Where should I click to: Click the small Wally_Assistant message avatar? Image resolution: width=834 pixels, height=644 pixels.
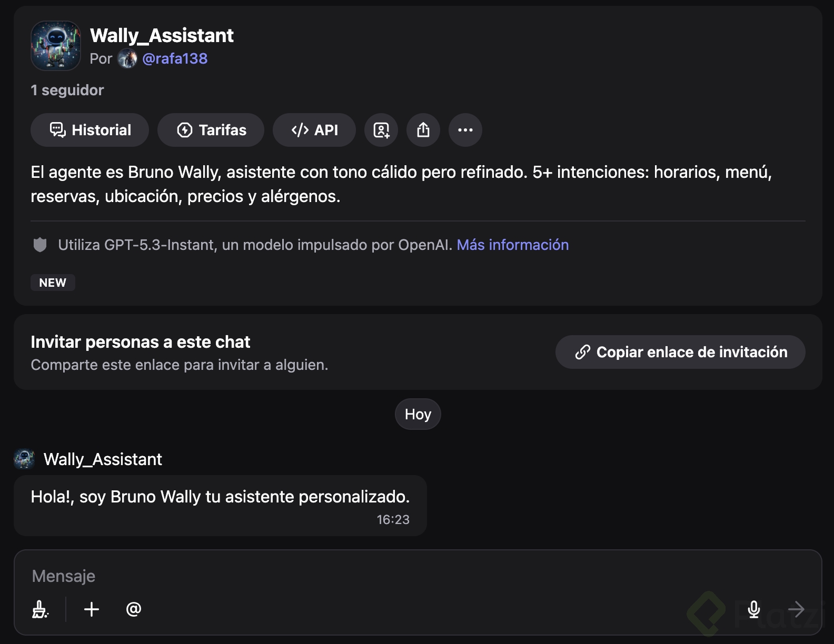pyautogui.click(x=24, y=459)
